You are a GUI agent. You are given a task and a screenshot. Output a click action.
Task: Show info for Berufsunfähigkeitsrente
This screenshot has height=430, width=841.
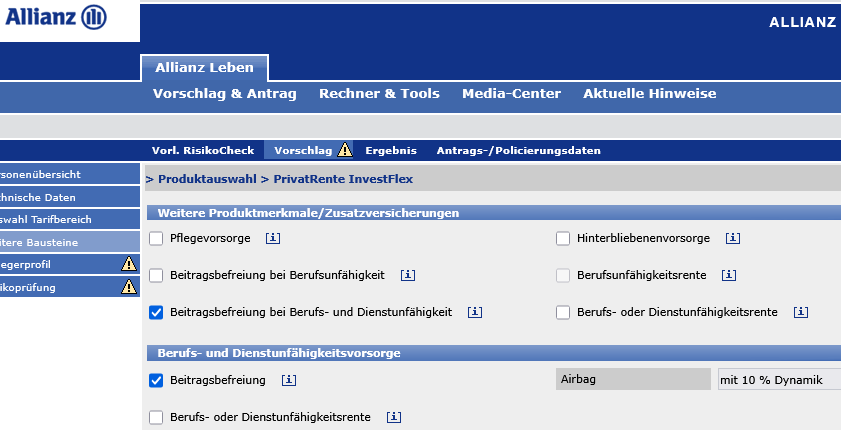(x=729, y=275)
